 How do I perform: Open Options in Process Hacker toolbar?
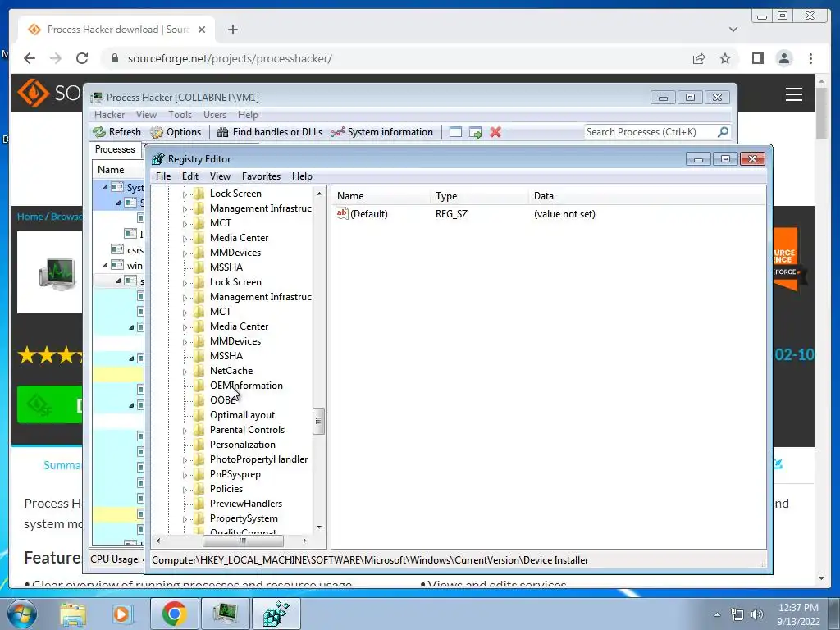[176, 132]
